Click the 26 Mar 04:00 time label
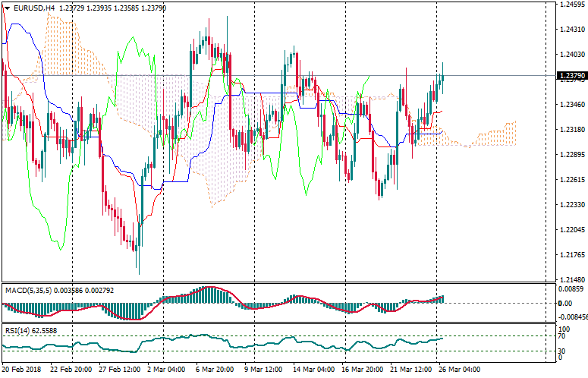The image size is (588, 378). point(458,370)
